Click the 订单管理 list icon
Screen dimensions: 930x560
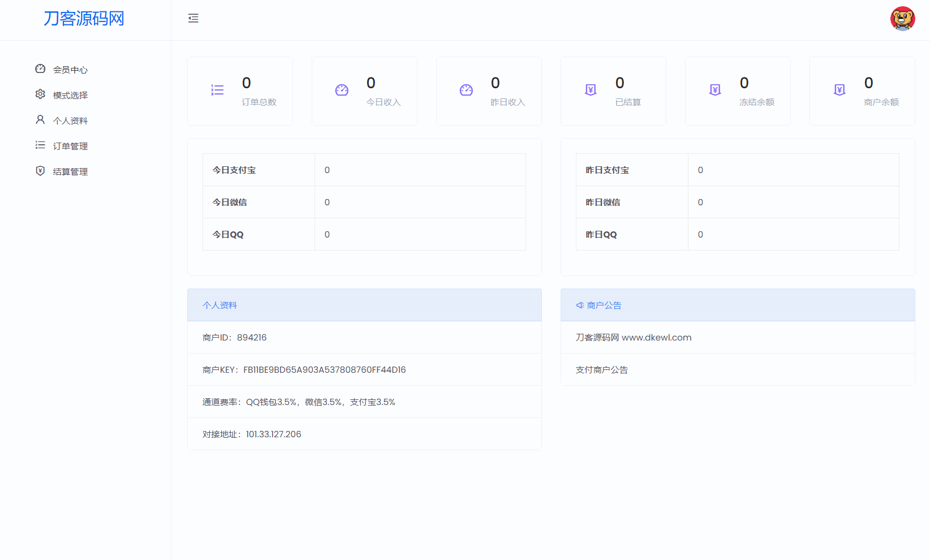coord(40,145)
